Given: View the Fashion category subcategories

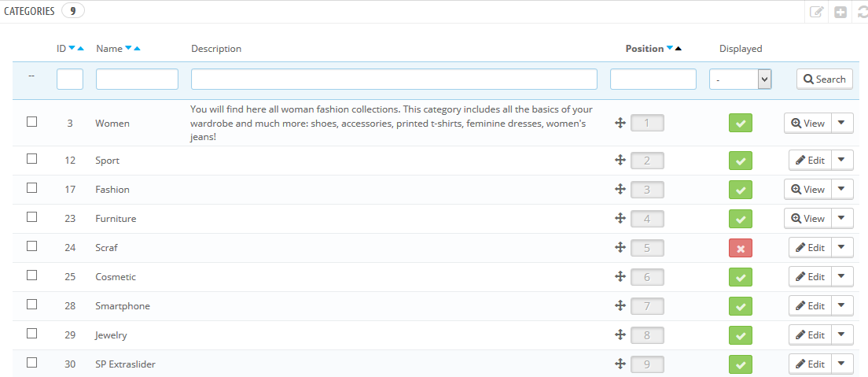Looking at the screenshot, I should [807, 190].
